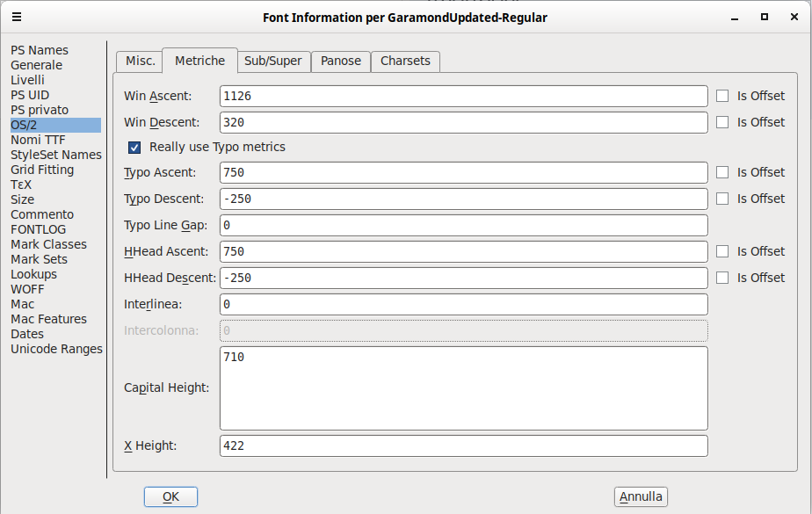The width and height of the screenshot is (812, 514).
Task: Open the Unicode Ranges section
Action: pyautogui.click(x=56, y=350)
